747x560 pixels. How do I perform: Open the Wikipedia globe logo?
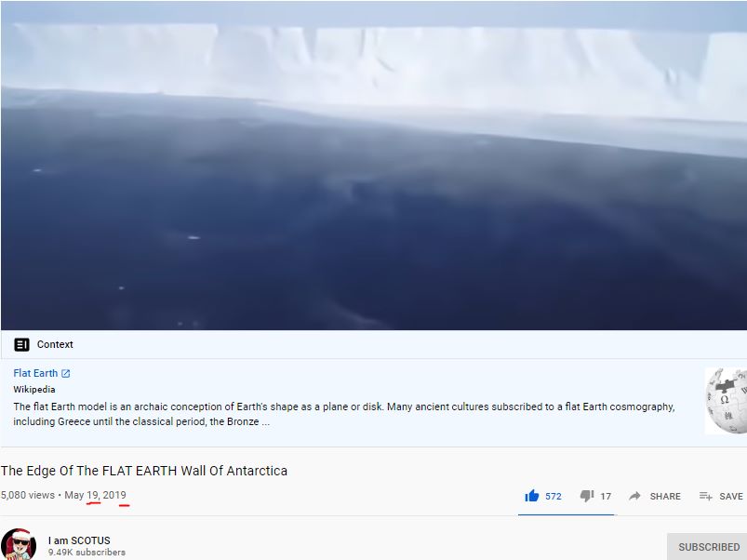726,401
